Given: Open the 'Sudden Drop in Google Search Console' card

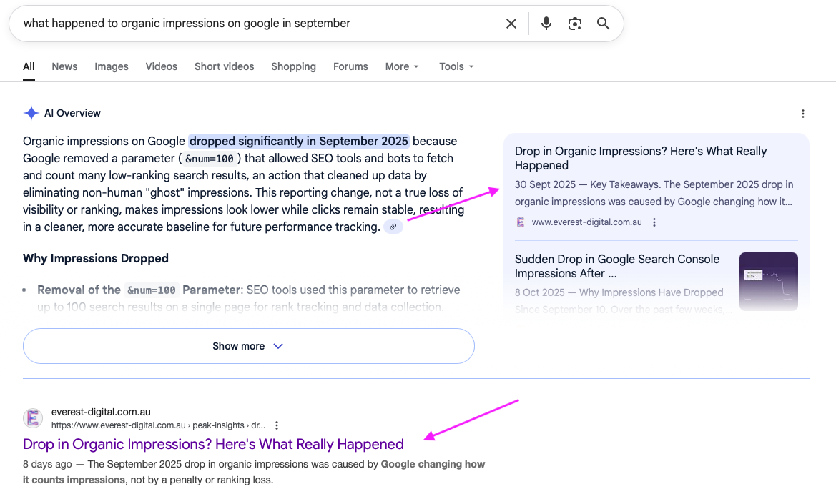Looking at the screenshot, I should [x=616, y=266].
